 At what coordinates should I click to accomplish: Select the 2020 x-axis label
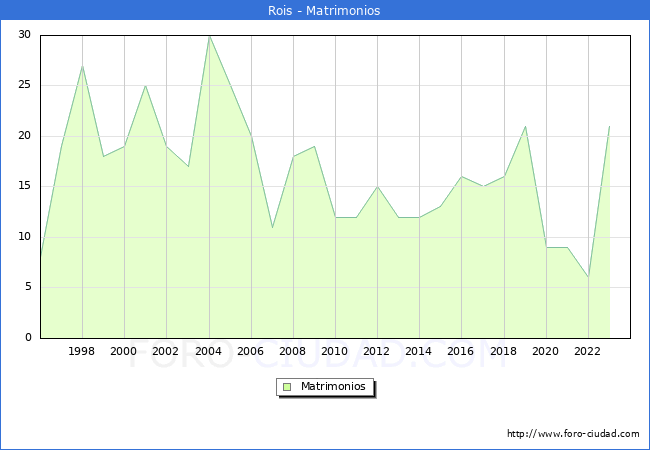click(x=545, y=351)
